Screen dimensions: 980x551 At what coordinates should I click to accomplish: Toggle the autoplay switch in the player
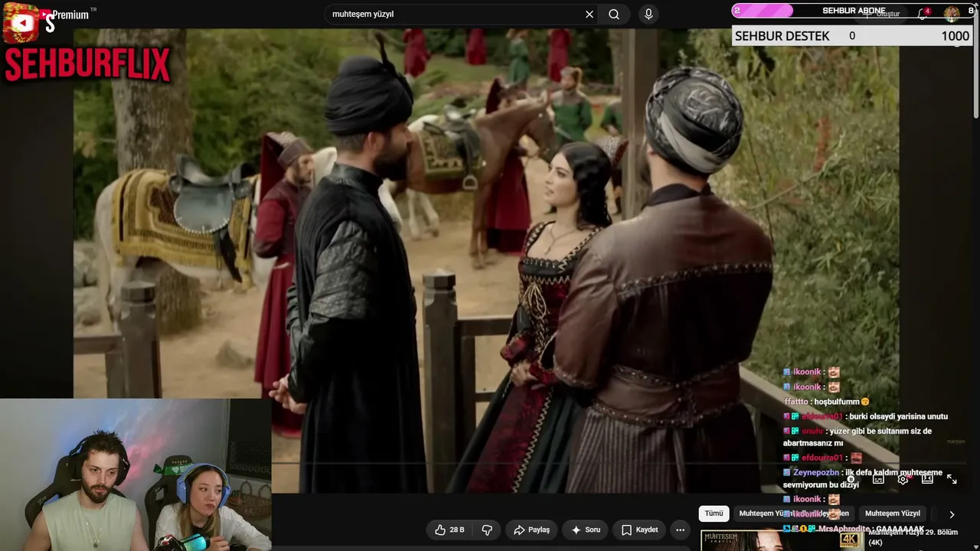pos(851,479)
